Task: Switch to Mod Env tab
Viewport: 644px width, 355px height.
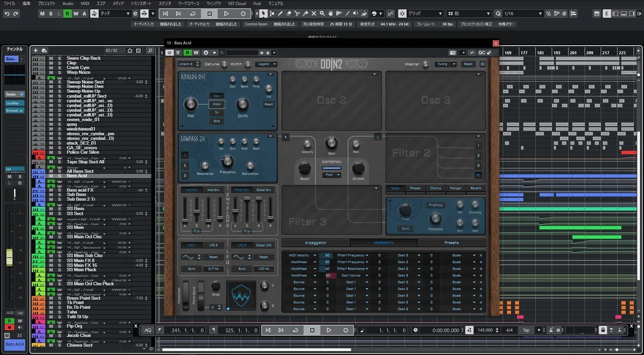Action: coord(213,190)
